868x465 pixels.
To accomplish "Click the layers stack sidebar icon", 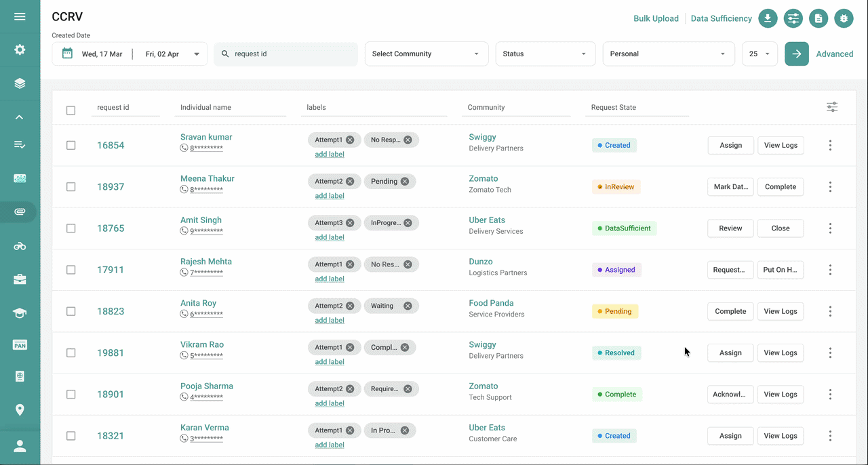I will (20, 83).
